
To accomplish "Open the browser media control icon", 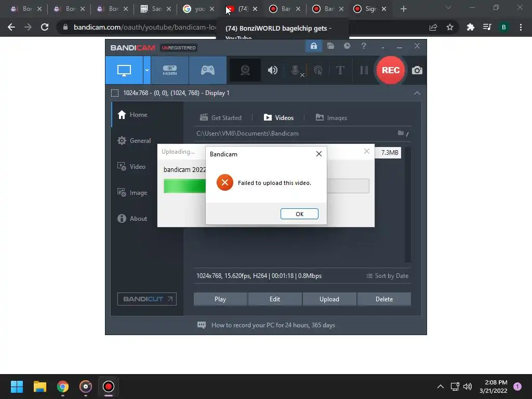I will click(x=487, y=27).
